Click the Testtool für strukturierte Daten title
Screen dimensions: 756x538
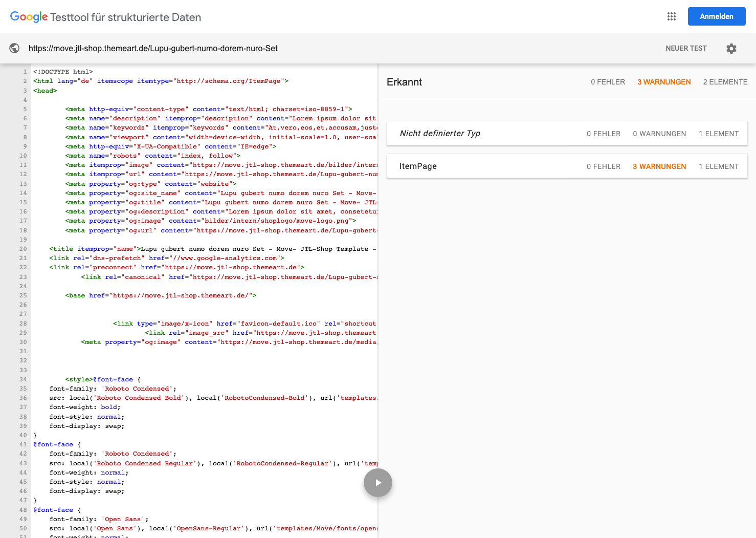pyautogui.click(x=126, y=17)
